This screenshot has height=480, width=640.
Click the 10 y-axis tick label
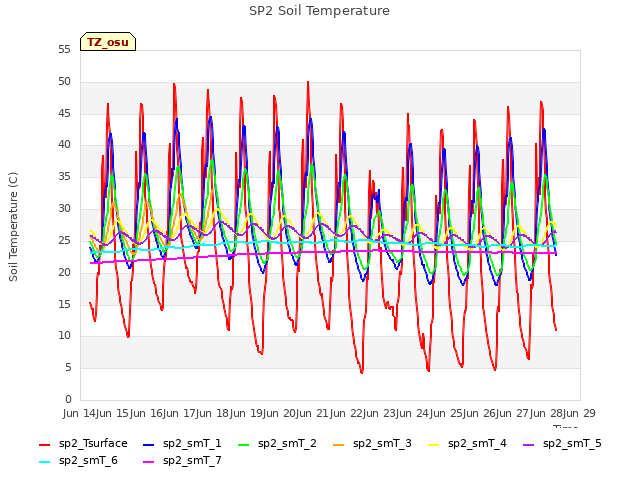pos(64,336)
